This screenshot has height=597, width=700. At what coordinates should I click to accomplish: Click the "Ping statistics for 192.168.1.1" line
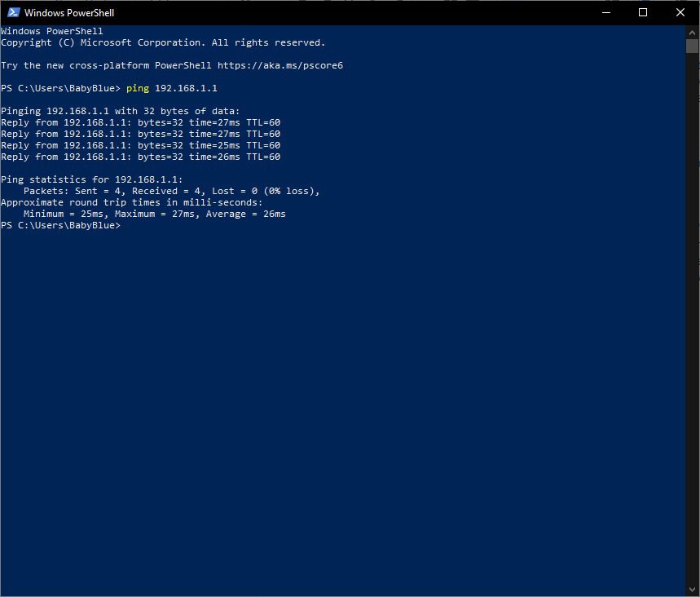(x=92, y=179)
